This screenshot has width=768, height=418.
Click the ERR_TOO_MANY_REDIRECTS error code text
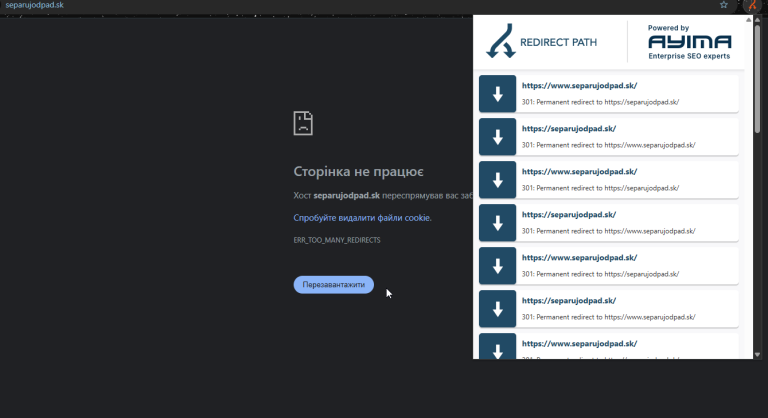[337, 240]
